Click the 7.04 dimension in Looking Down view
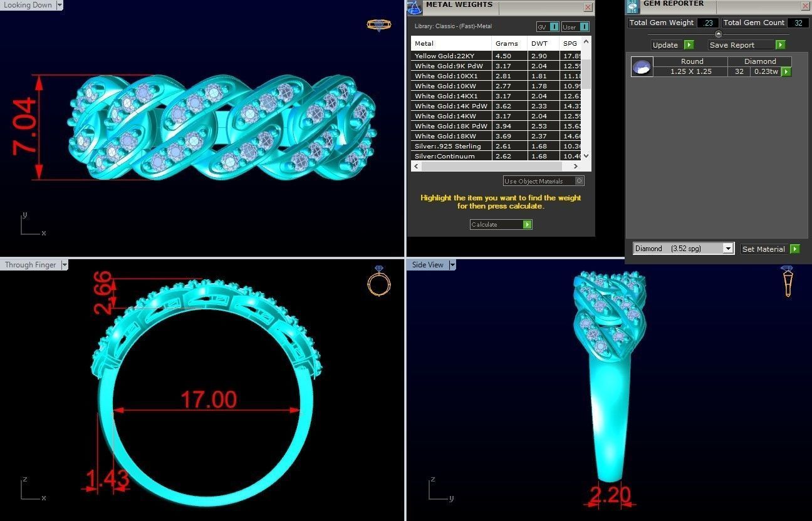This screenshot has width=812, height=521. tap(25, 128)
